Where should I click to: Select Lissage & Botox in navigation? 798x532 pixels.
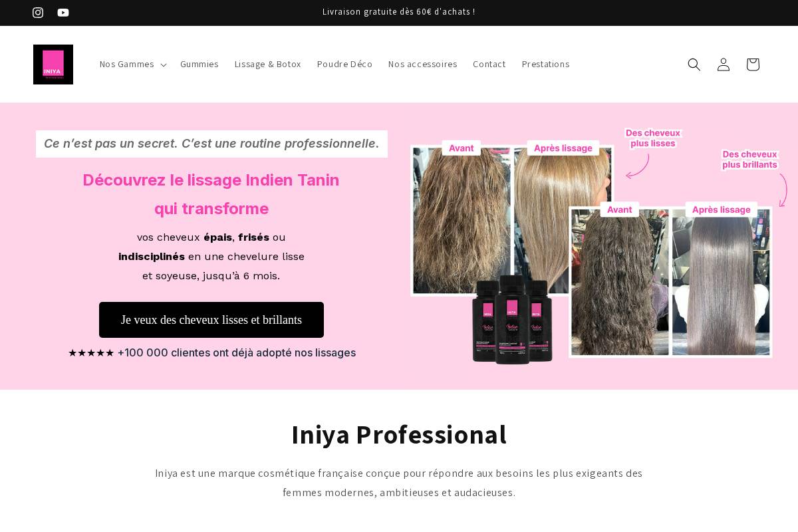point(267,64)
